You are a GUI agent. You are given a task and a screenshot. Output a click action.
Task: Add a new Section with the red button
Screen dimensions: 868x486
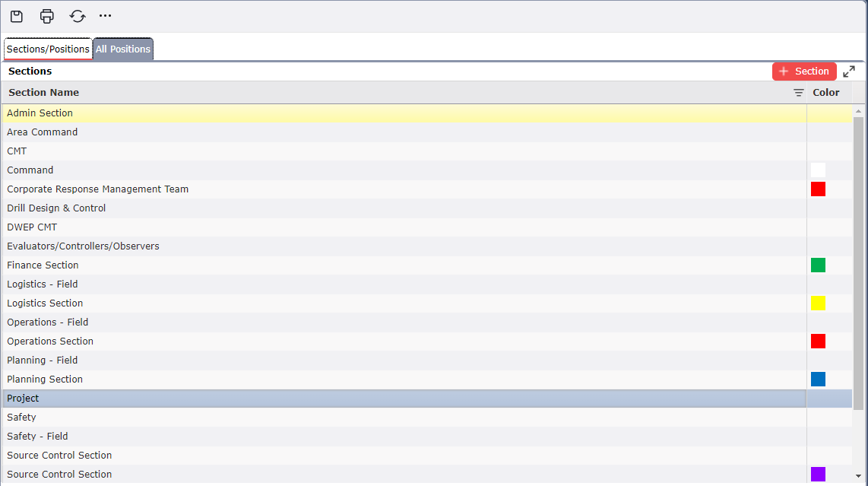[x=804, y=71]
